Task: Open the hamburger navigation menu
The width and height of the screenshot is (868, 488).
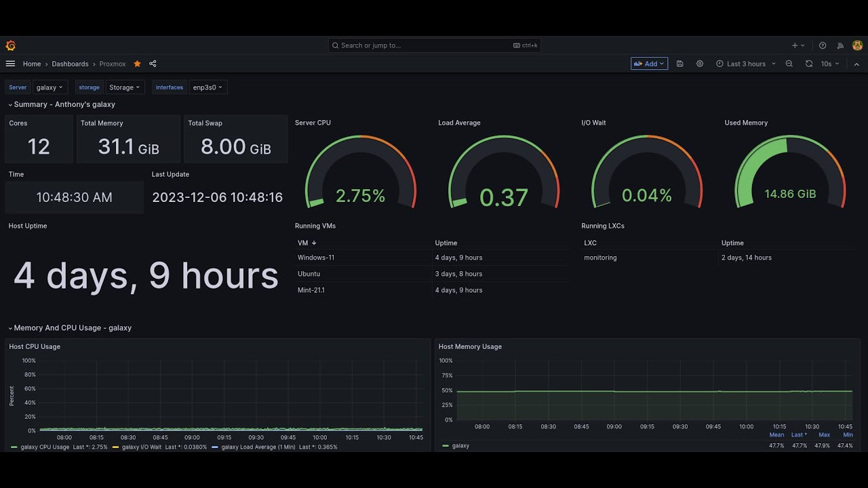Action: tap(10, 64)
